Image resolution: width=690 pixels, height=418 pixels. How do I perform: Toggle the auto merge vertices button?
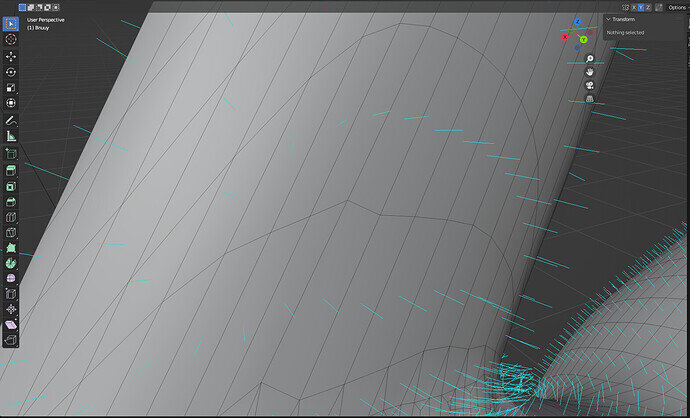point(659,7)
